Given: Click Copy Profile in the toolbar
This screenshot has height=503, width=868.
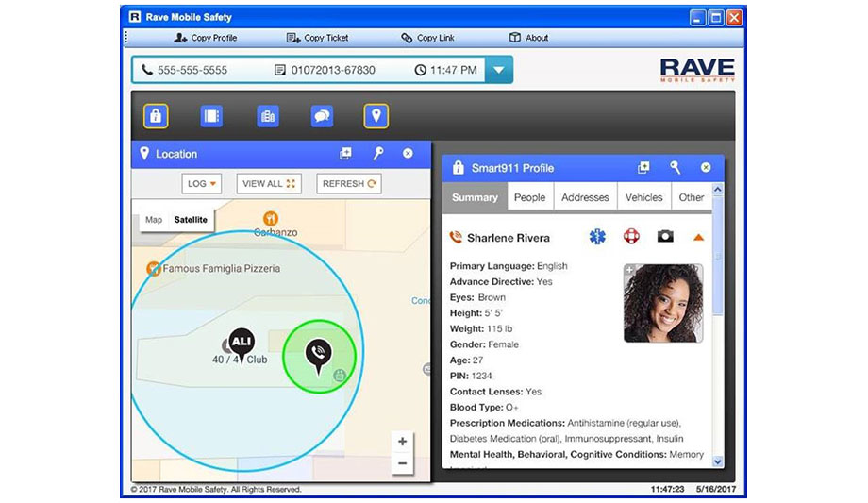Looking at the screenshot, I should click(x=206, y=38).
